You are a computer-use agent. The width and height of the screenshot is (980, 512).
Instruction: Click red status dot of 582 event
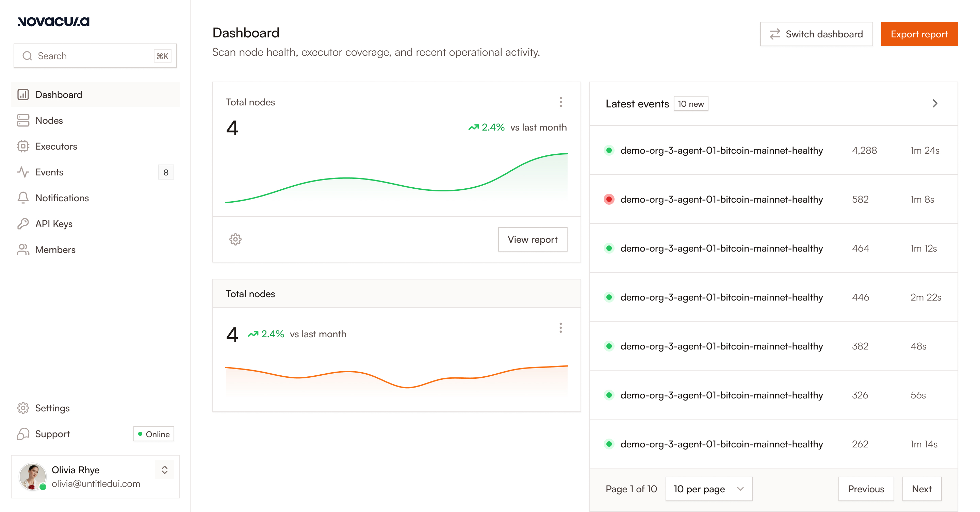(x=609, y=199)
